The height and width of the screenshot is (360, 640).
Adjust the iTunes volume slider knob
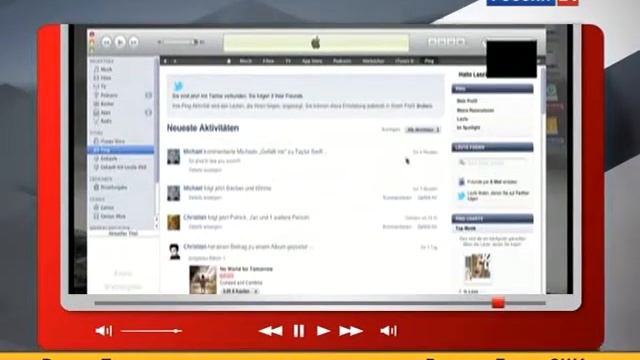pos(195,42)
